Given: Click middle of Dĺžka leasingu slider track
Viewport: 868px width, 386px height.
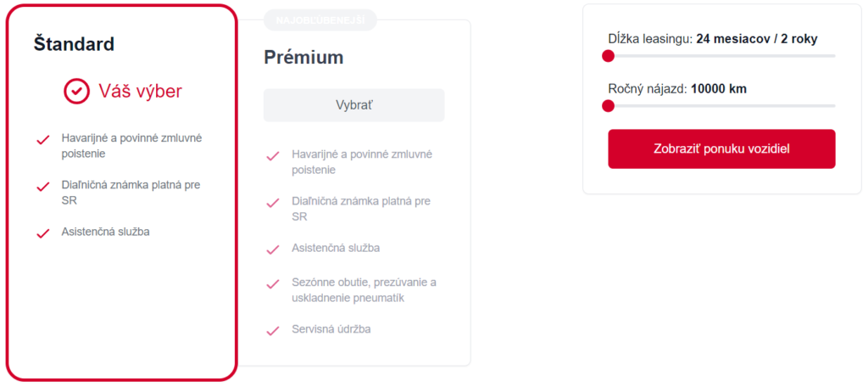Looking at the screenshot, I should [721, 56].
